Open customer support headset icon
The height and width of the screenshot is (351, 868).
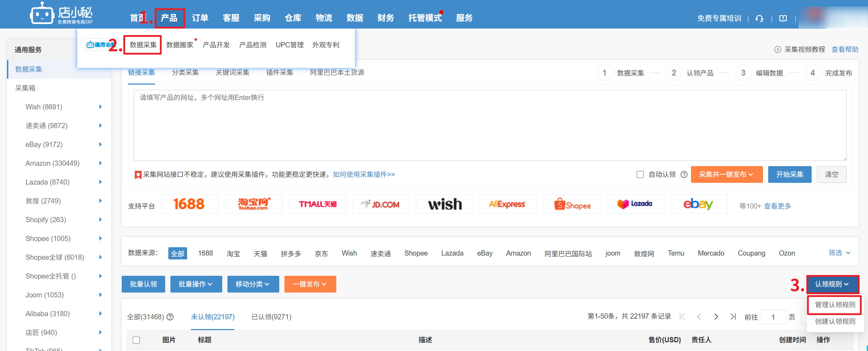click(x=759, y=18)
